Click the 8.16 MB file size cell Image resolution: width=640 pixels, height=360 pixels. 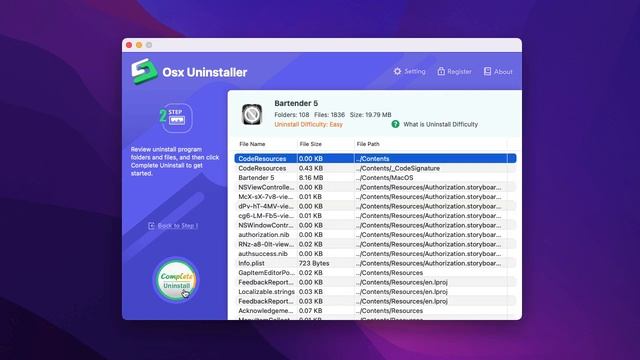[311, 178]
